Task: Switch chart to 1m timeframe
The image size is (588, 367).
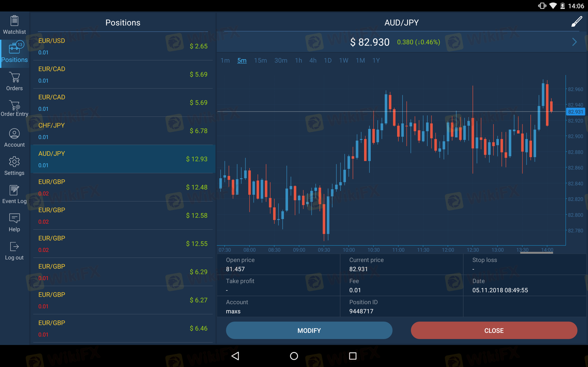Action: [225, 60]
